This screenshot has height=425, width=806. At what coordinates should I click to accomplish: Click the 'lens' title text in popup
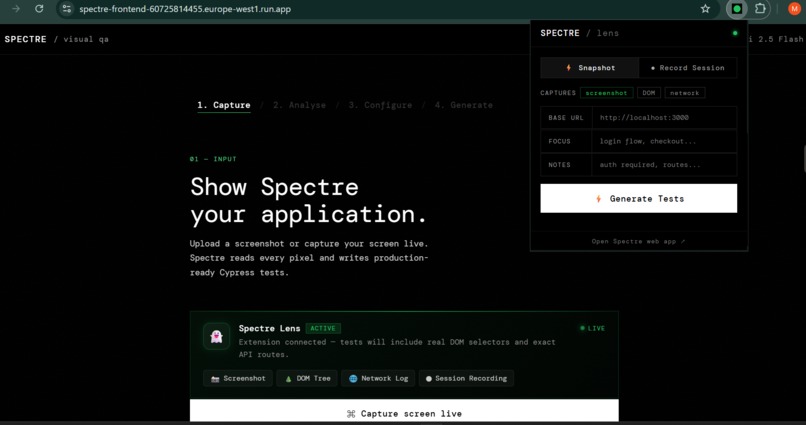(x=608, y=33)
